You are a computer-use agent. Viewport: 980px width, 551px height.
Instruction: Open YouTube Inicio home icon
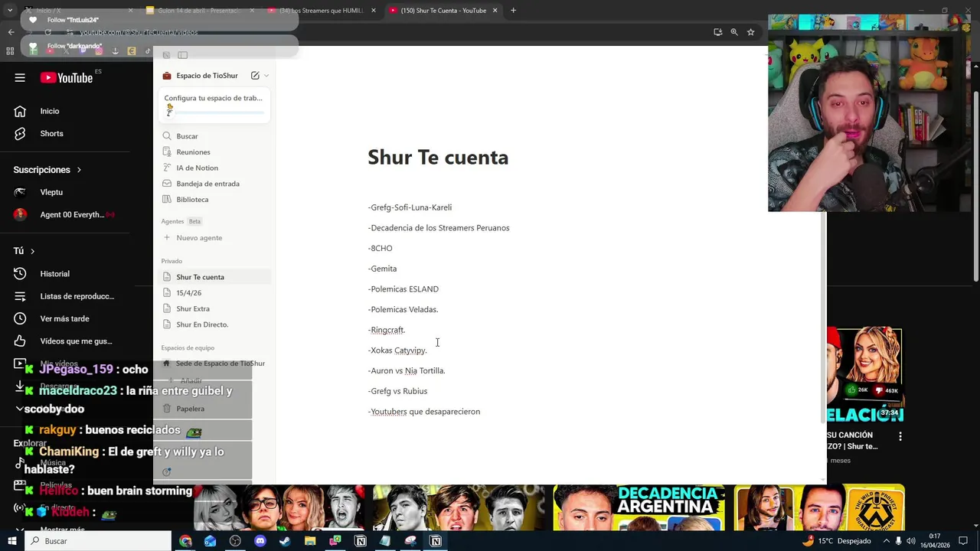20,111
